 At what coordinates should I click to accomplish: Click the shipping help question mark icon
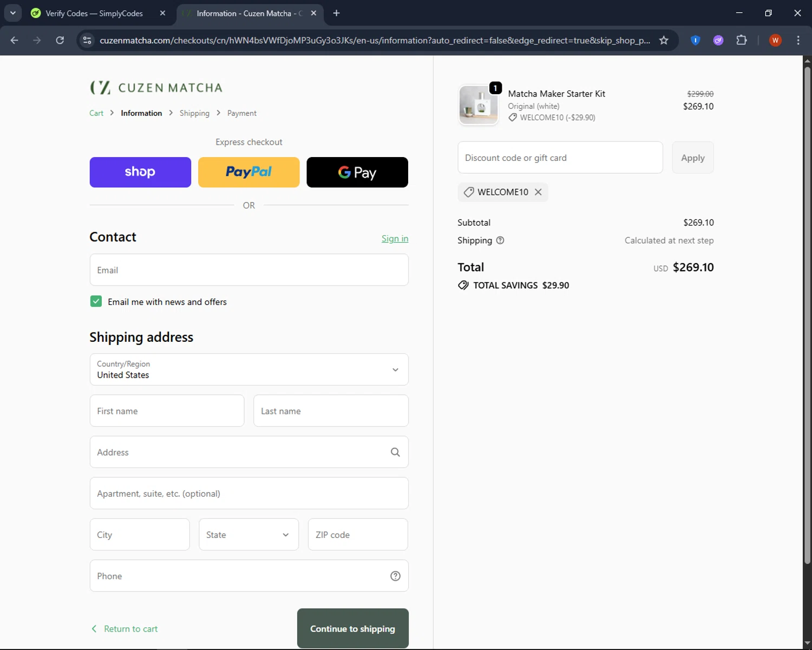click(x=500, y=240)
